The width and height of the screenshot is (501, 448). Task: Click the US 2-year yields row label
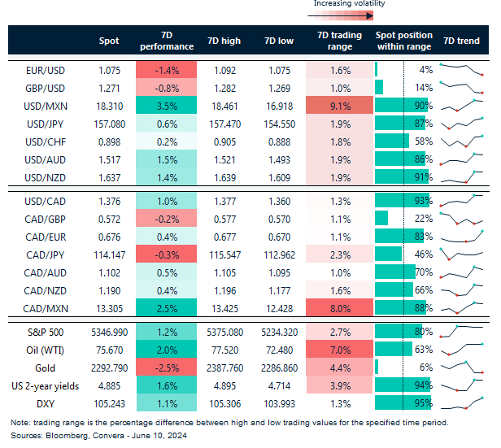46,385
